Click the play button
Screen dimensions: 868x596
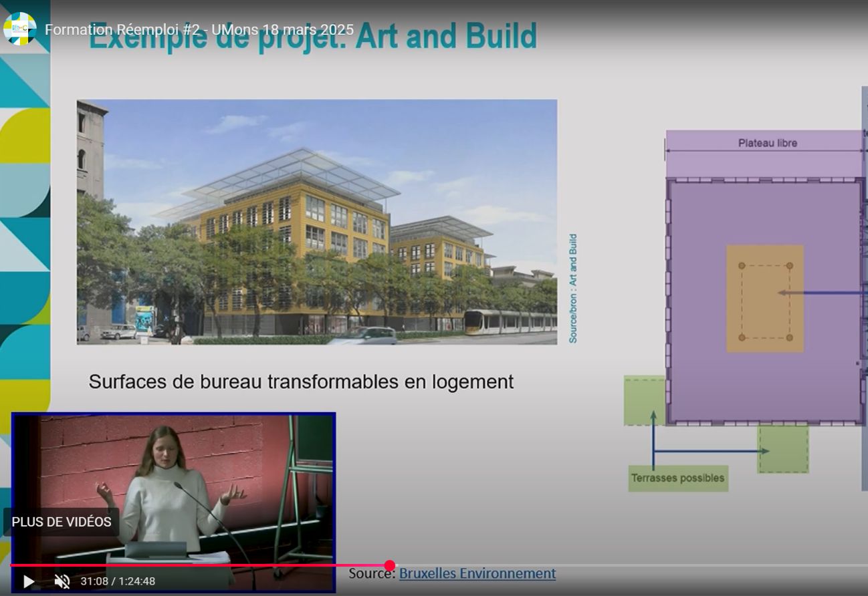(29, 581)
